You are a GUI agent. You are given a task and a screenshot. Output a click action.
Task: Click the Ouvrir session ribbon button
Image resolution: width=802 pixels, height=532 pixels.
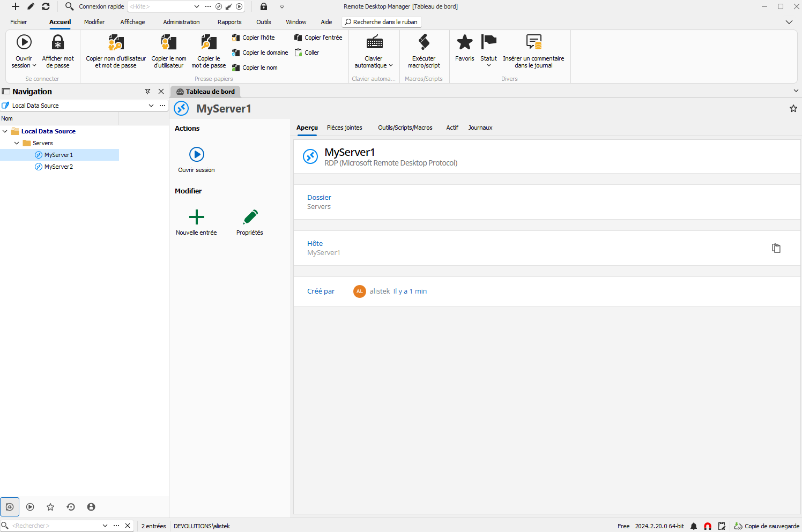[x=24, y=51]
